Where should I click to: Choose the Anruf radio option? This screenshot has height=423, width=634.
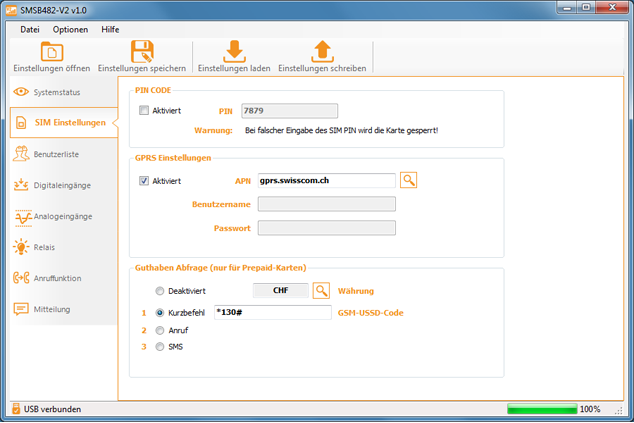pos(160,330)
